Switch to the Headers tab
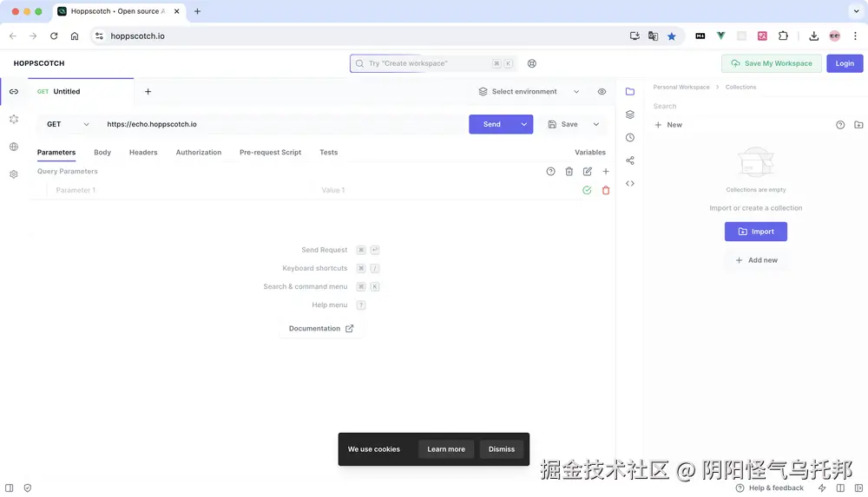The height and width of the screenshot is (497, 868). point(143,152)
